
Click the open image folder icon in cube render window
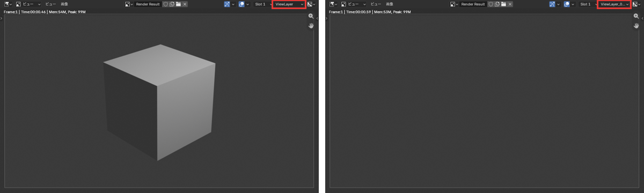pos(178,4)
